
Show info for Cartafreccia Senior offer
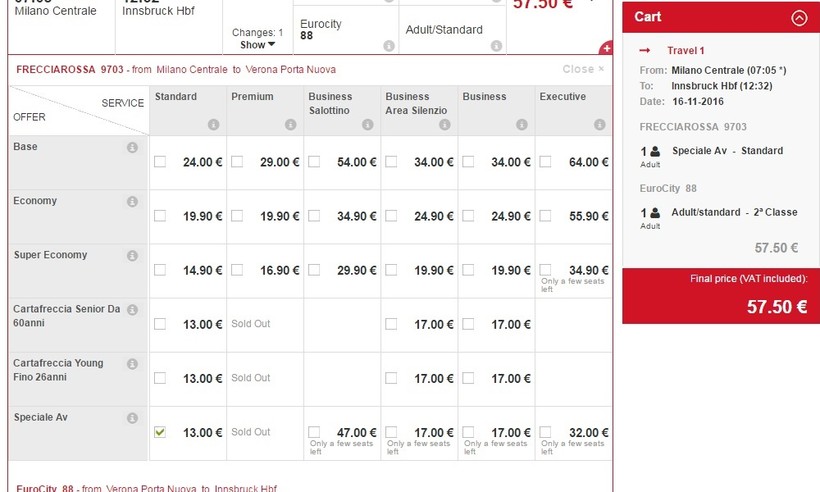(x=132, y=310)
